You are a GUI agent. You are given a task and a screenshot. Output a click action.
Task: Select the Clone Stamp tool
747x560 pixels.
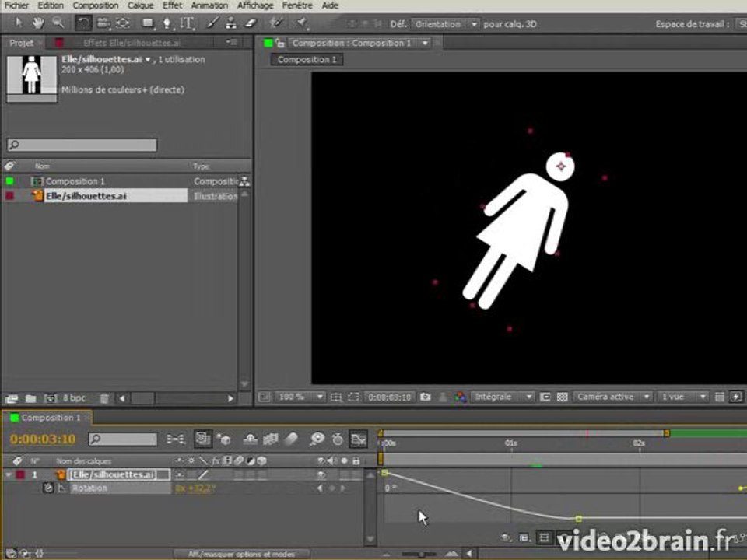point(232,23)
